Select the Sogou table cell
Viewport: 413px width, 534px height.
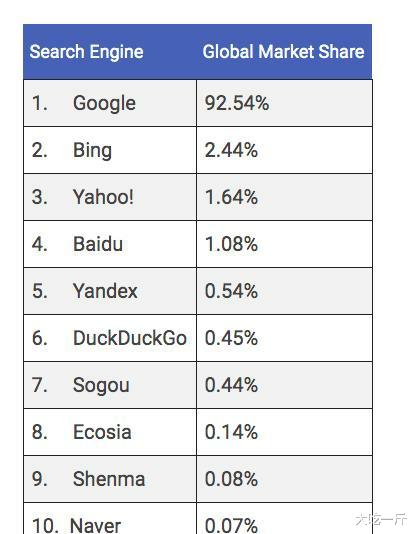(x=110, y=385)
